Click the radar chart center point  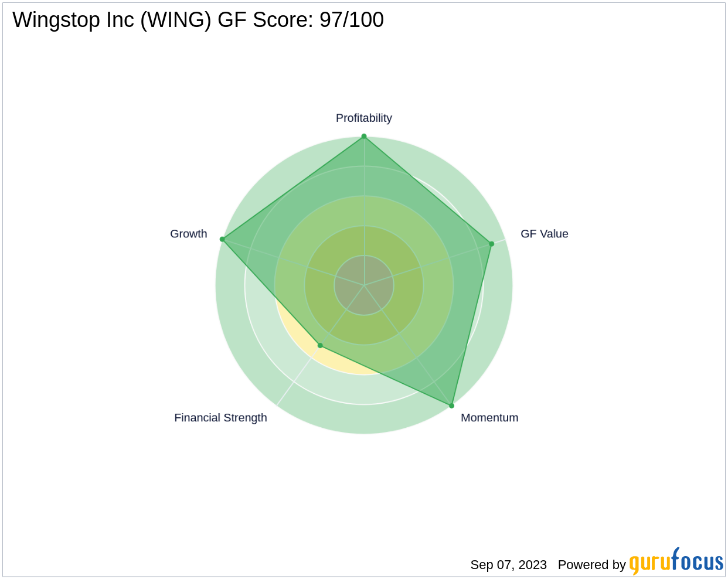(364, 285)
